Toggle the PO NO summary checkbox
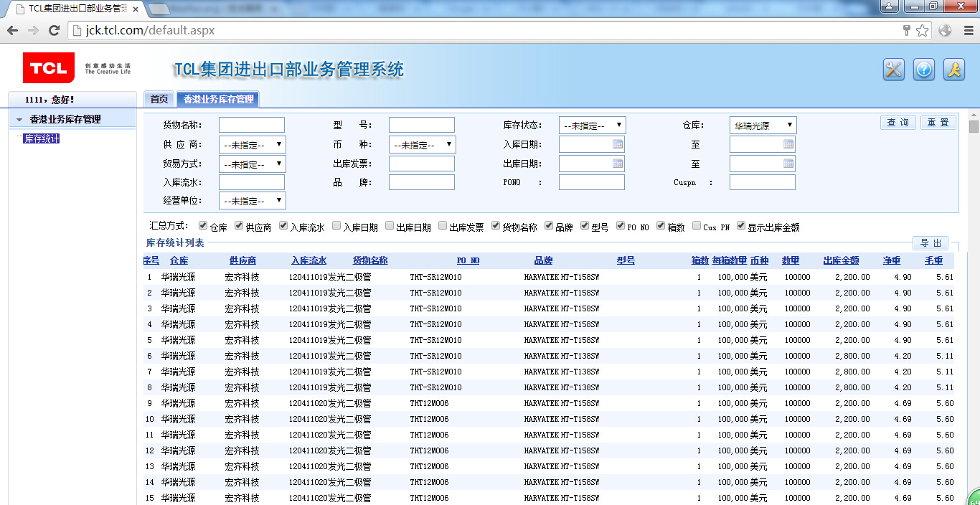 tap(621, 226)
